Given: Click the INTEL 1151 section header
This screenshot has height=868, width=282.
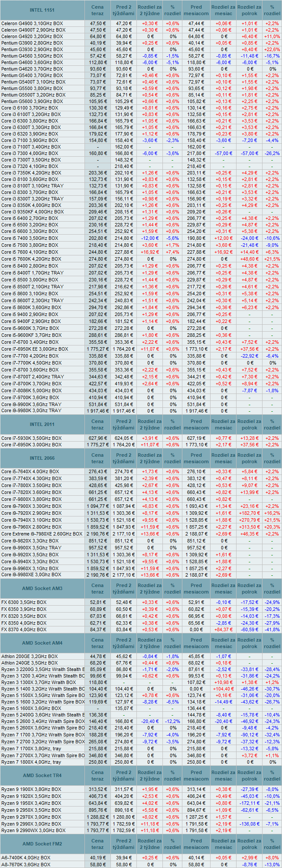Looking at the screenshot, I should click(42, 10).
